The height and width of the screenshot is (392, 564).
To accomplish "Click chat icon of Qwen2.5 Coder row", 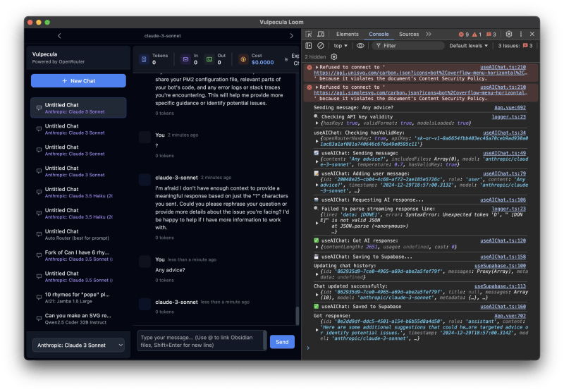I will [x=39, y=318].
